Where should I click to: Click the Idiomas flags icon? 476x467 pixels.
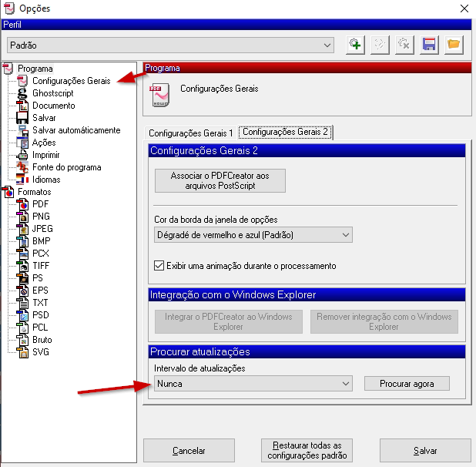point(22,180)
